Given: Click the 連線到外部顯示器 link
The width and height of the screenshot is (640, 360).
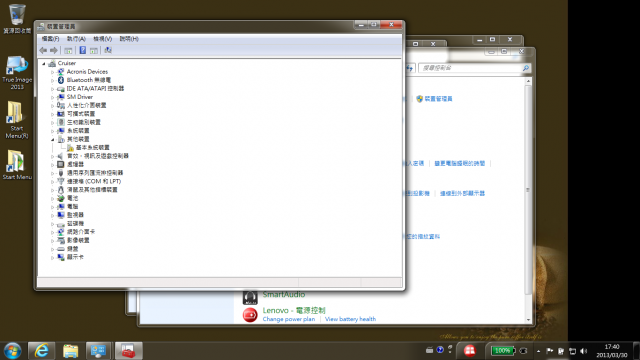Looking at the screenshot, I should click(462, 193).
